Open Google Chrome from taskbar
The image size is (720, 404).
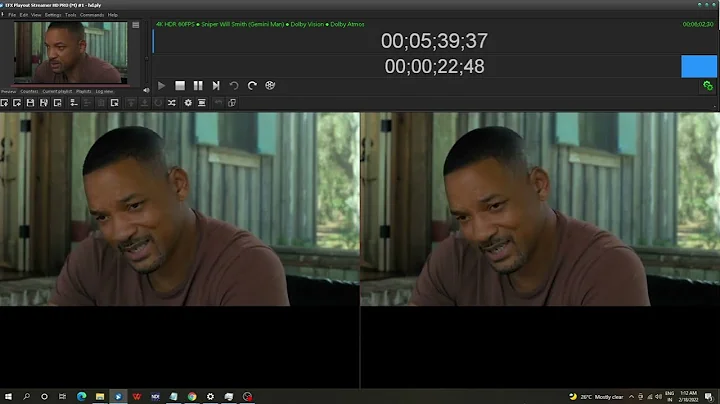(192, 396)
